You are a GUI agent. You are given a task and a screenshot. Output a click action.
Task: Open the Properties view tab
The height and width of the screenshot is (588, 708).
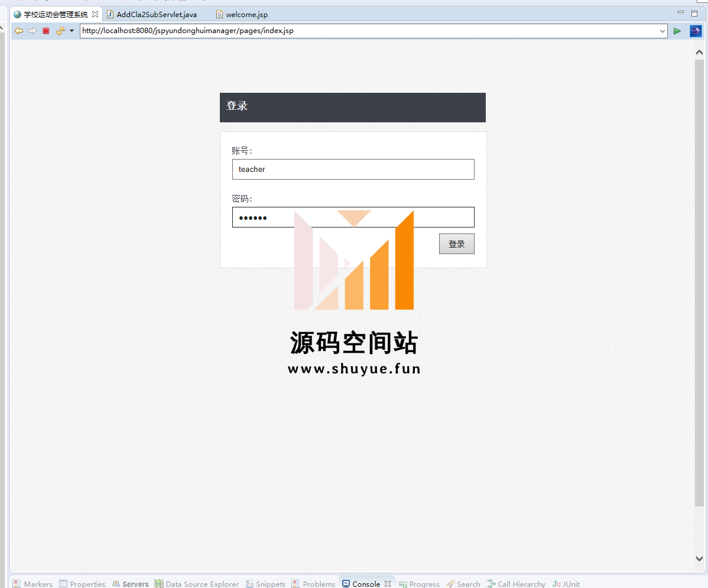[82, 584]
